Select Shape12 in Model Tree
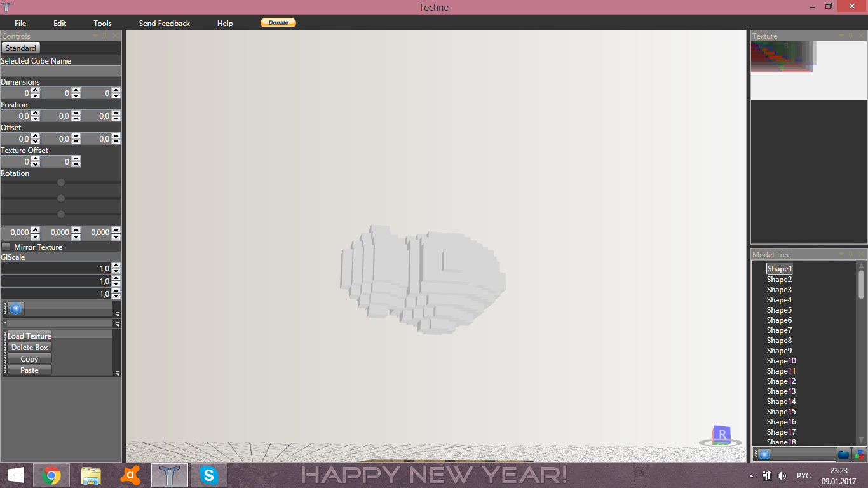 click(781, 381)
